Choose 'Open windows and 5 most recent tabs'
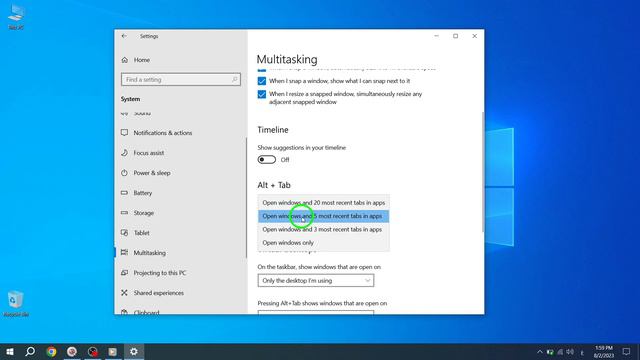The image size is (640, 360). click(323, 216)
